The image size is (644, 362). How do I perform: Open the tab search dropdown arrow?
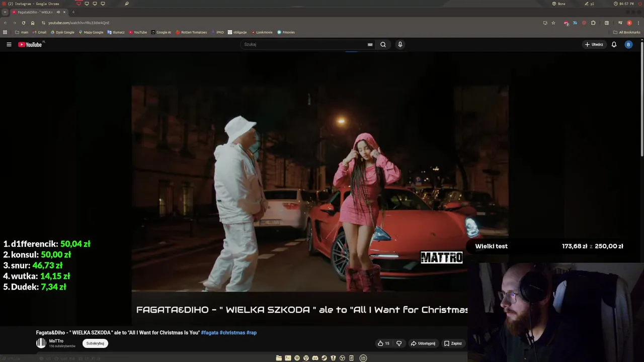[5, 12]
